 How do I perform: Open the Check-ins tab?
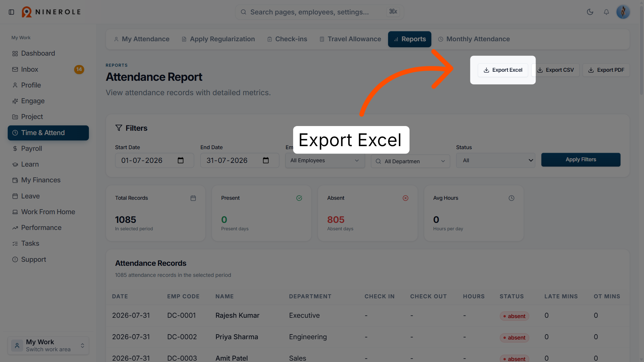click(x=287, y=39)
